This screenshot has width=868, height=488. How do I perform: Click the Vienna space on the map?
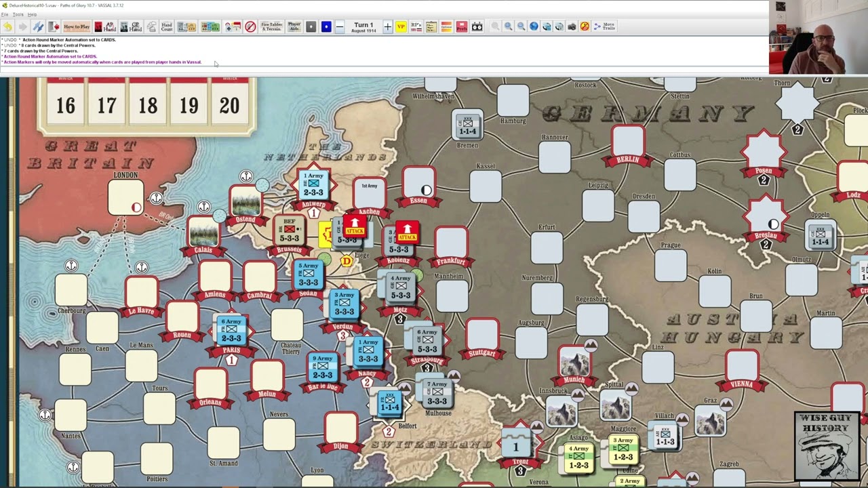click(x=742, y=367)
